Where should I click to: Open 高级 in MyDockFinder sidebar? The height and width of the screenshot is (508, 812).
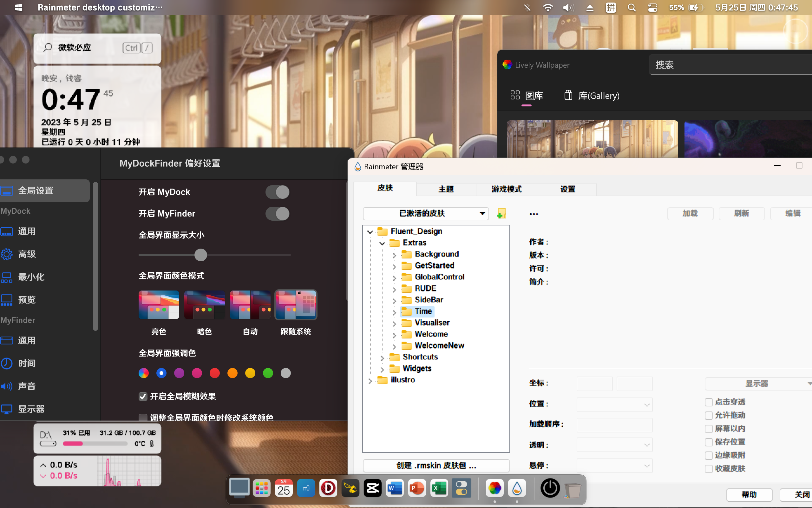pos(27,254)
